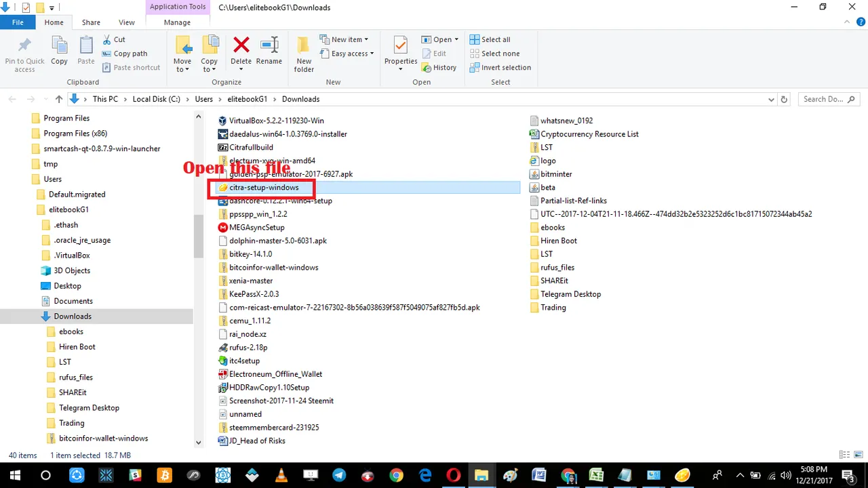Screen dimensions: 868x488
Task: Click This PC in address breadcrumb
Action: (x=105, y=99)
